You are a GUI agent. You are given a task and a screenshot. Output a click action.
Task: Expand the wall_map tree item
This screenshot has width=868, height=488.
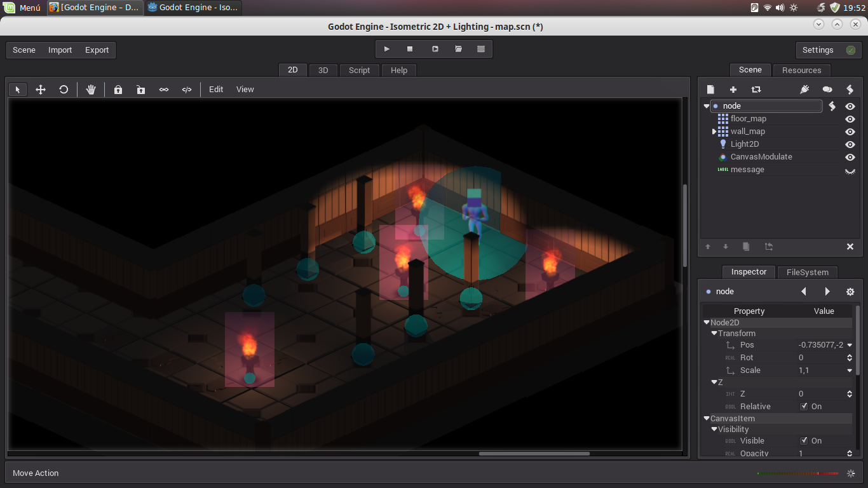tap(713, 132)
